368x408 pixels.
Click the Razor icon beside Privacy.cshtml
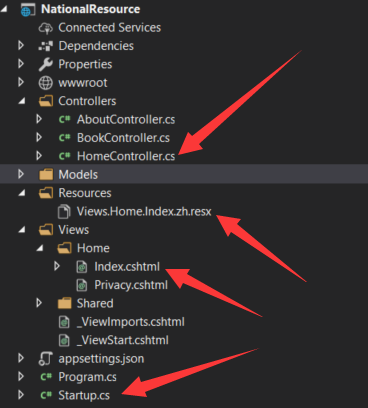[x=82, y=285]
